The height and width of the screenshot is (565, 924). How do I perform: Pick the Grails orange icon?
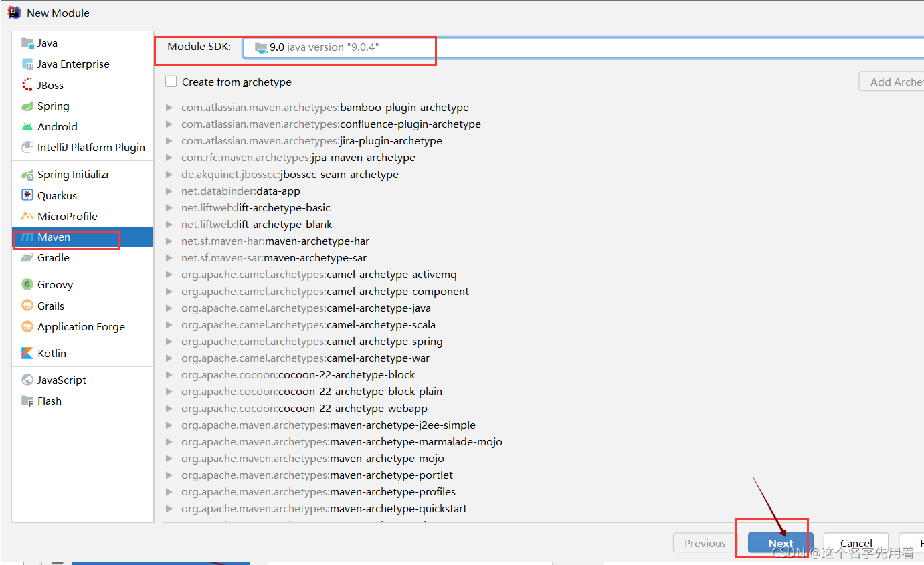click(27, 306)
